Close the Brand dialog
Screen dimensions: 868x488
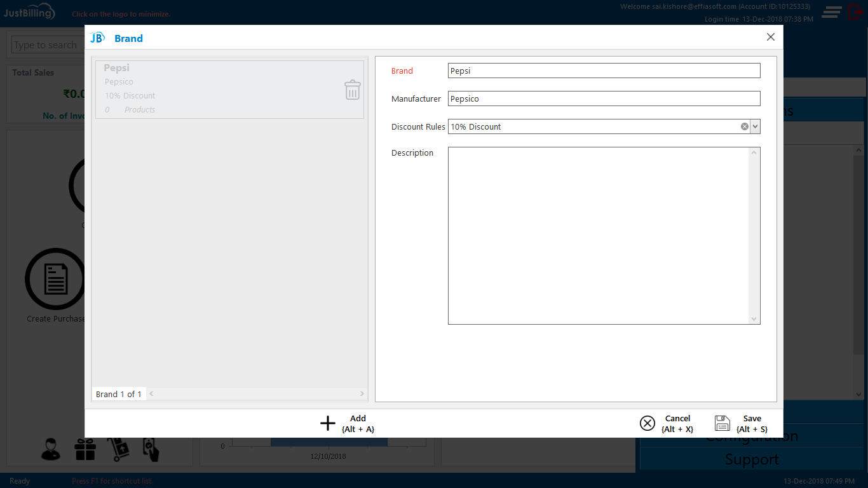pyautogui.click(x=771, y=37)
